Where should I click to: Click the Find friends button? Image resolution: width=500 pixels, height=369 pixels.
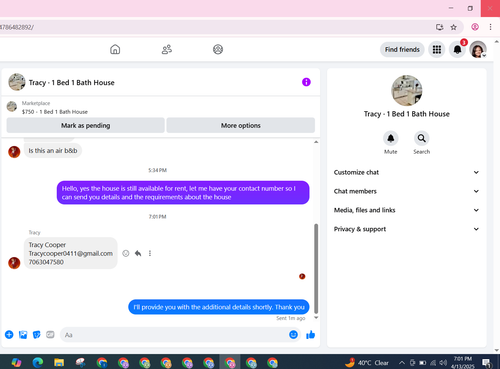(402, 50)
